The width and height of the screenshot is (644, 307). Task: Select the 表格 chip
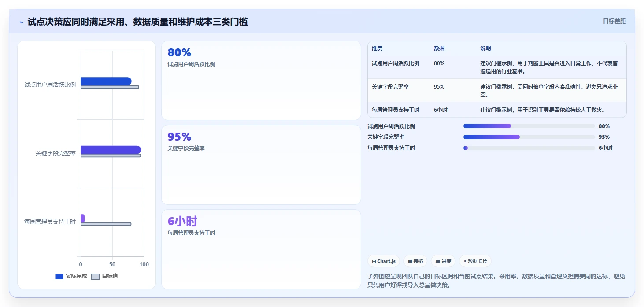click(415, 261)
